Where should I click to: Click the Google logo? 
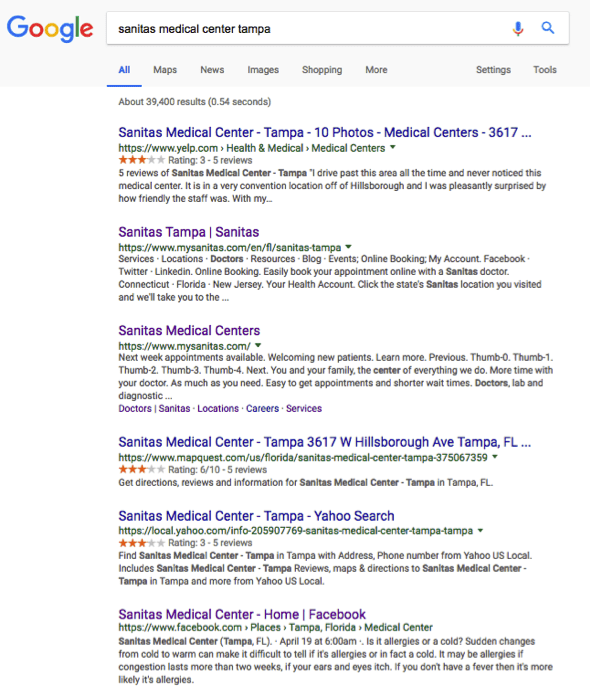(x=50, y=28)
